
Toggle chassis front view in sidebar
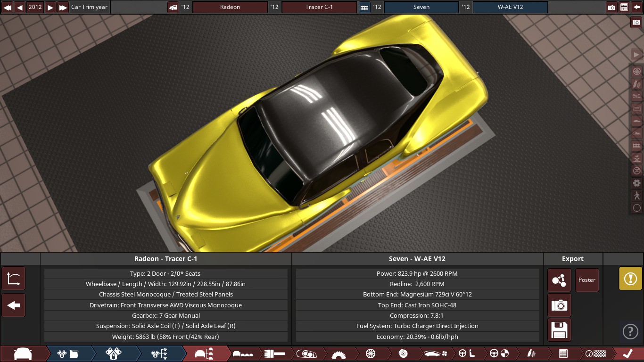coord(636,109)
